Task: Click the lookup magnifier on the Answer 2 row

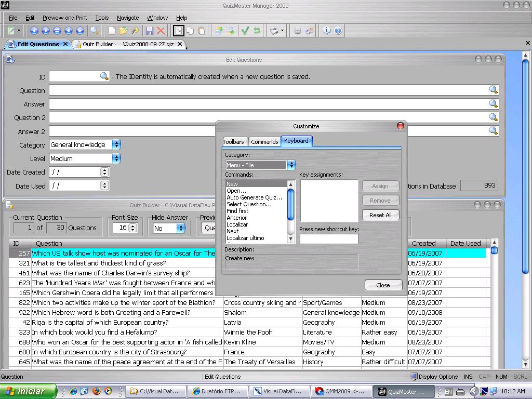Action: tap(494, 130)
